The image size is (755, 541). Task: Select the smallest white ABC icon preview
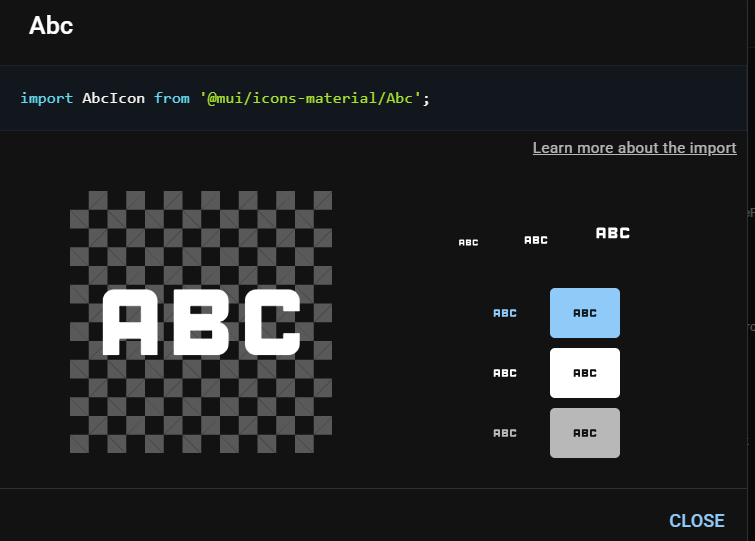pyautogui.click(x=469, y=243)
